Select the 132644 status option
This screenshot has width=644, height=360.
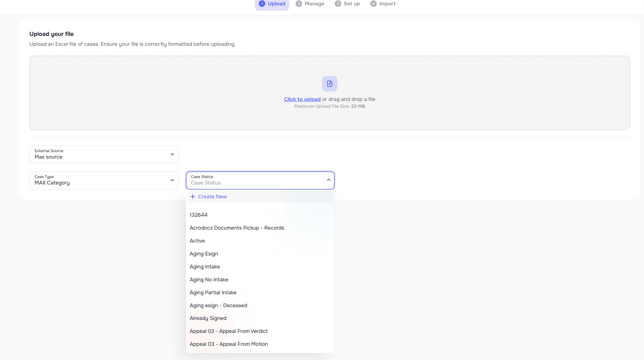tap(198, 214)
